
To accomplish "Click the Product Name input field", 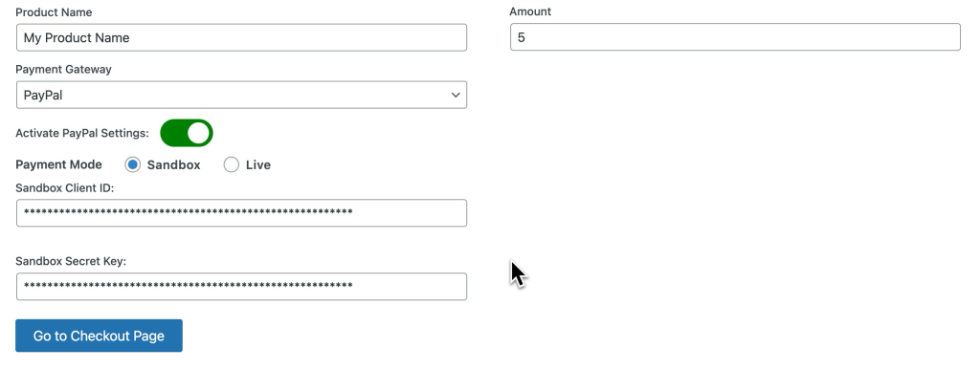I will pos(241,37).
